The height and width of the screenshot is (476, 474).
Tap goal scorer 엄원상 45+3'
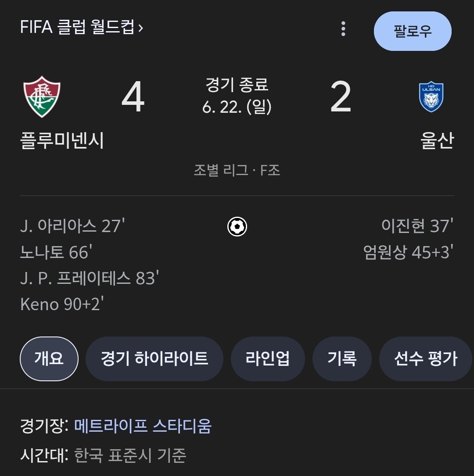408,252
